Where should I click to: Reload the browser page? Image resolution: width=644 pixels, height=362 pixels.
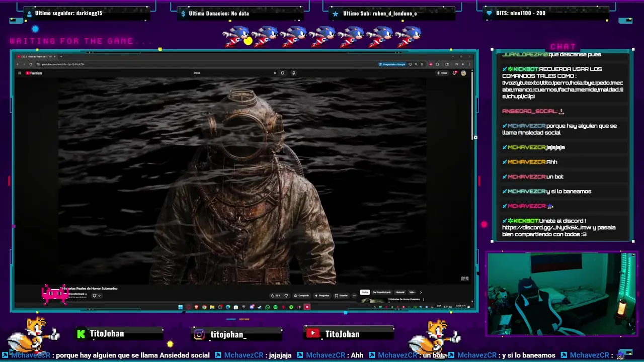point(31,64)
